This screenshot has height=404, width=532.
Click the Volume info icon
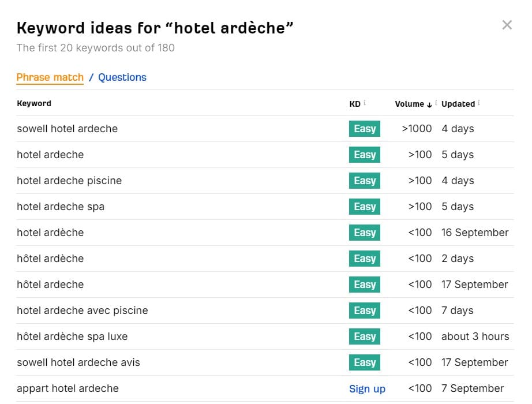pyautogui.click(x=436, y=103)
